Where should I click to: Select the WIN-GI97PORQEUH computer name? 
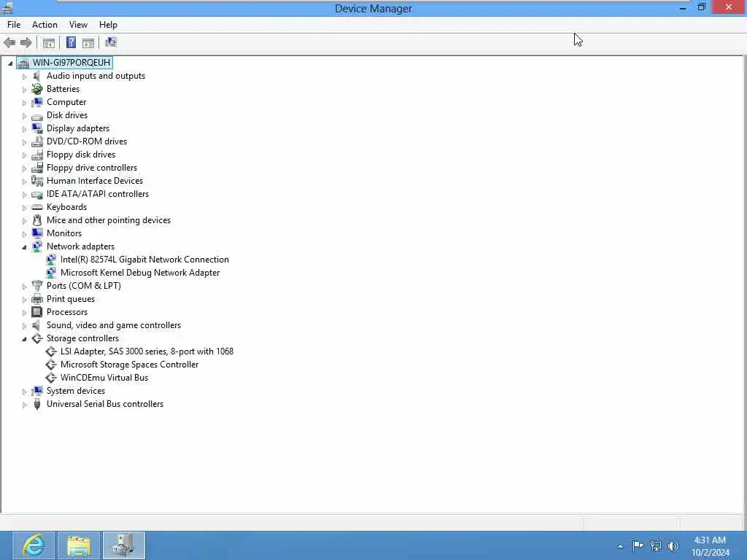pyautogui.click(x=71, y=63)
